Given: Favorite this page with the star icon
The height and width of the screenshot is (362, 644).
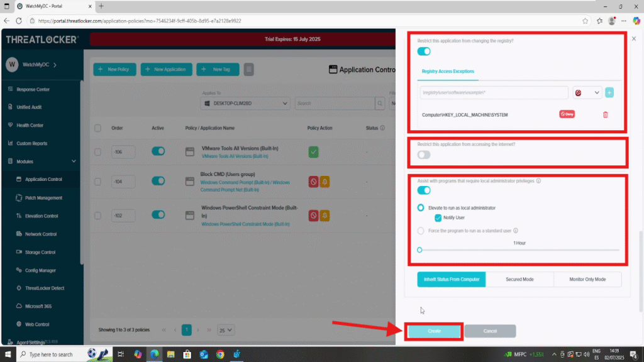Looking at the screenshot, I should point(586,21).
